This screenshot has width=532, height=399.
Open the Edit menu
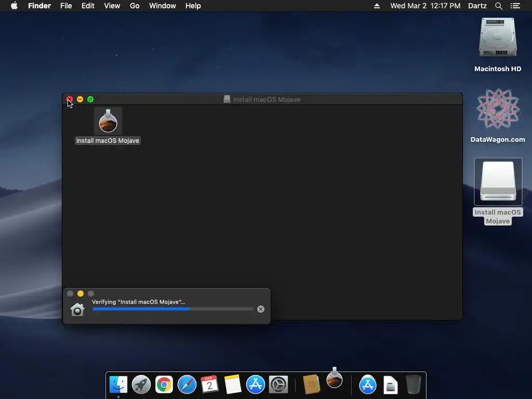tap(88, 6)
